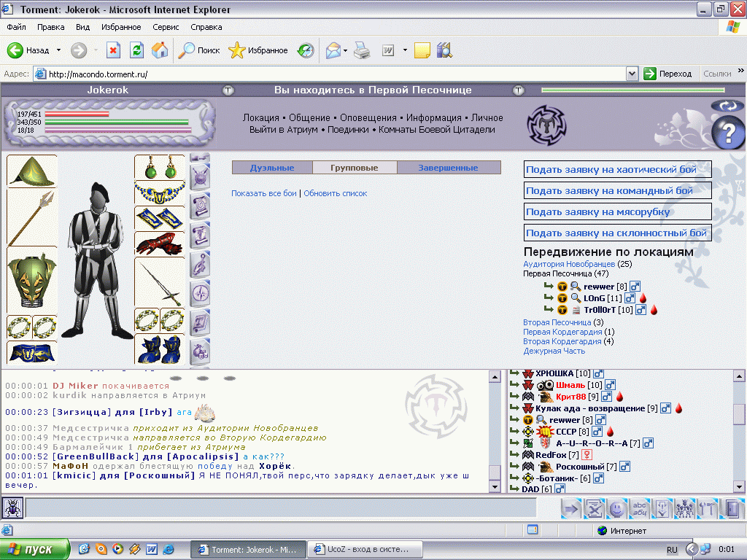Click the door exit icon
This screenshot has width=747, height=560.
tap(732, 509)
